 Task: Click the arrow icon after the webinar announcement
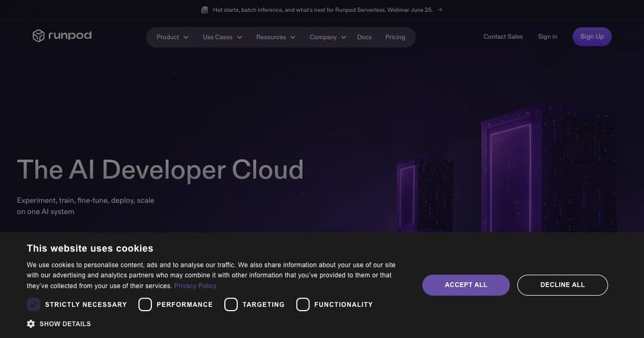tap(439, 10)
